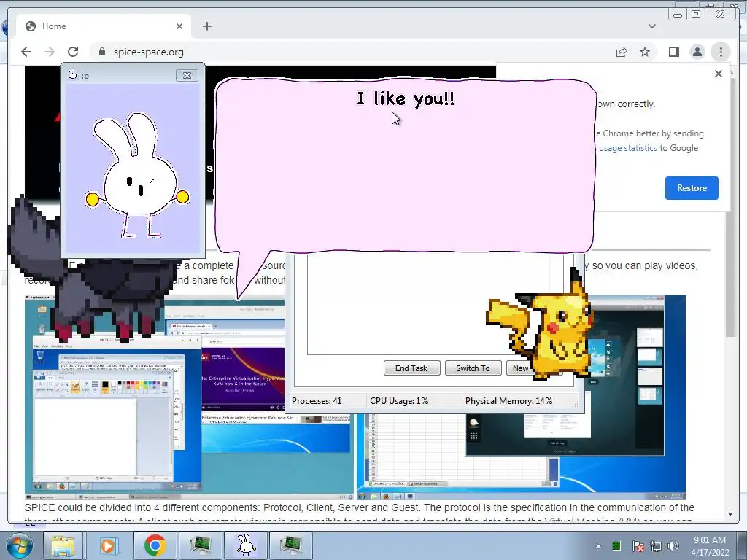Click the Restore button
747x560 pixels.
[x=692, y=188]
